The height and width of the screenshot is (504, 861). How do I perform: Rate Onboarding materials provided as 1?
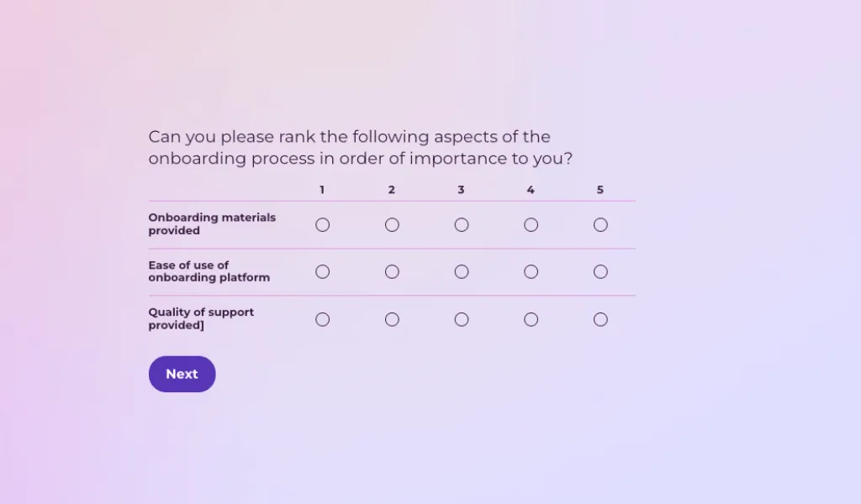(322, 225)
